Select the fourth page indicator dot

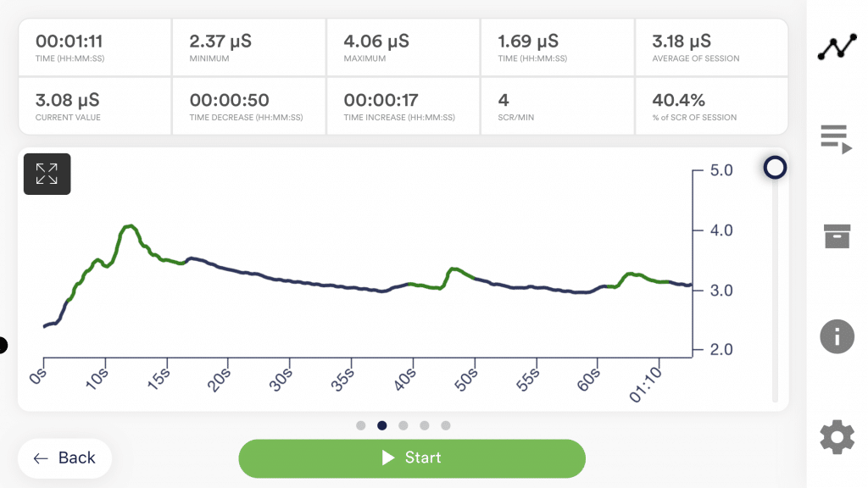425,425
